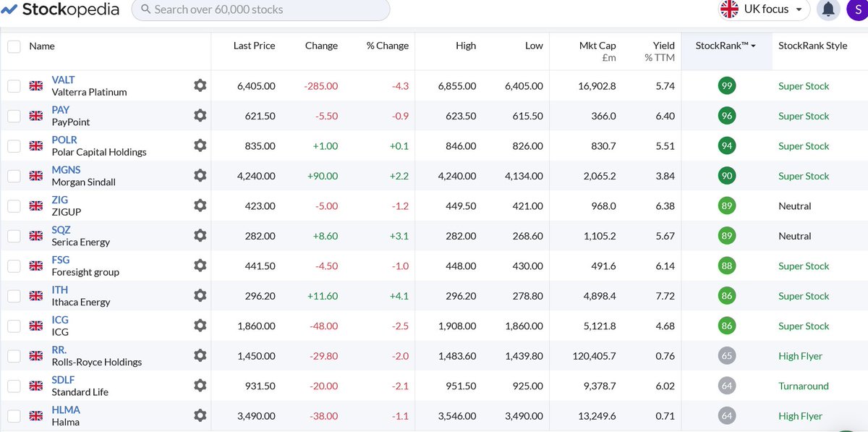This screenshot has height=432, width=868.
Task: Open the VALT ticker link
Action: tap(63, 80)
